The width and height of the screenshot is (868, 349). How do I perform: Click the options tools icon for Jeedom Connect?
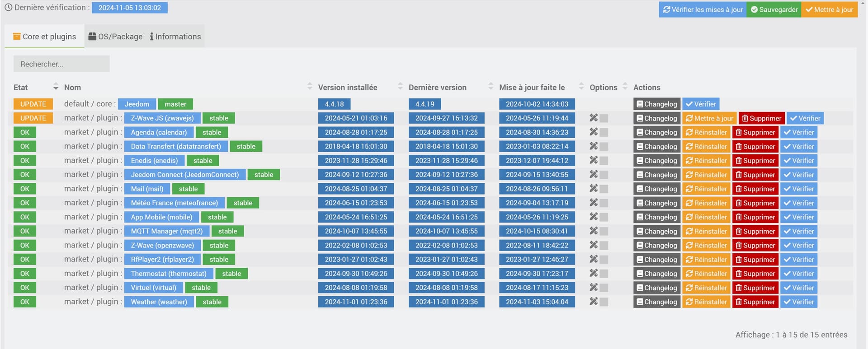594,174
